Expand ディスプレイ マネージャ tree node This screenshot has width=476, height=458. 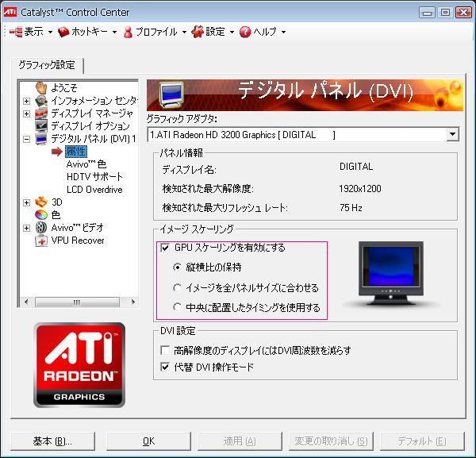[27, 114]
